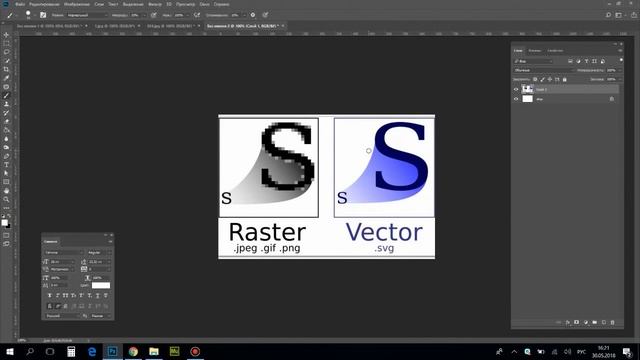Lock all with padlock icon in lock row

tap(565, 79)
